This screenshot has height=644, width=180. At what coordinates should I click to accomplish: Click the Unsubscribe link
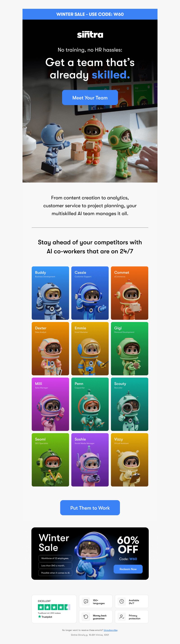click(110, 630)
